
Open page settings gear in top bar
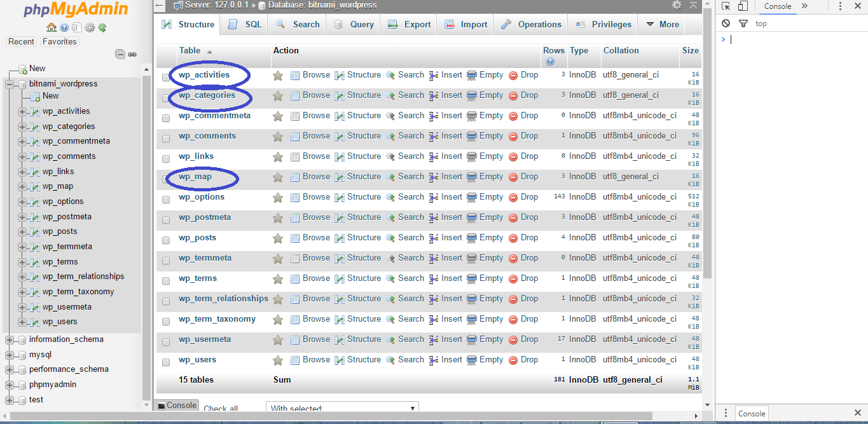click(677, 5)
